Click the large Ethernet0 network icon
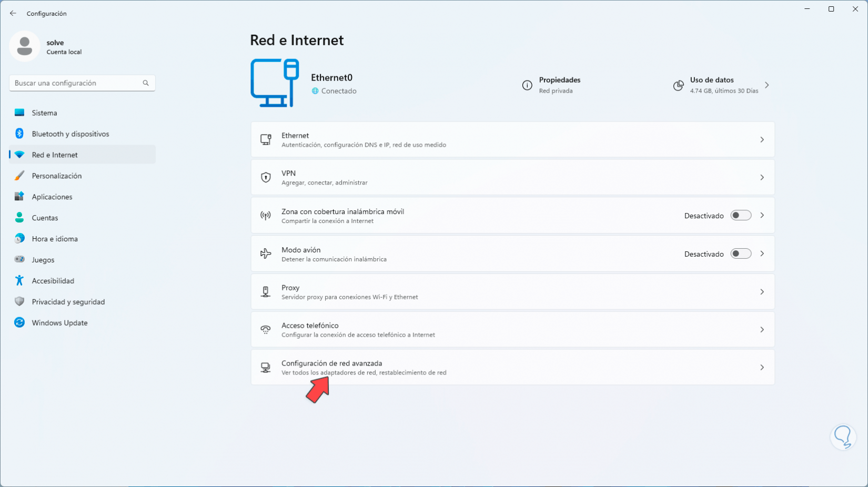The image size is (868, 487). [x=275, y=83]
